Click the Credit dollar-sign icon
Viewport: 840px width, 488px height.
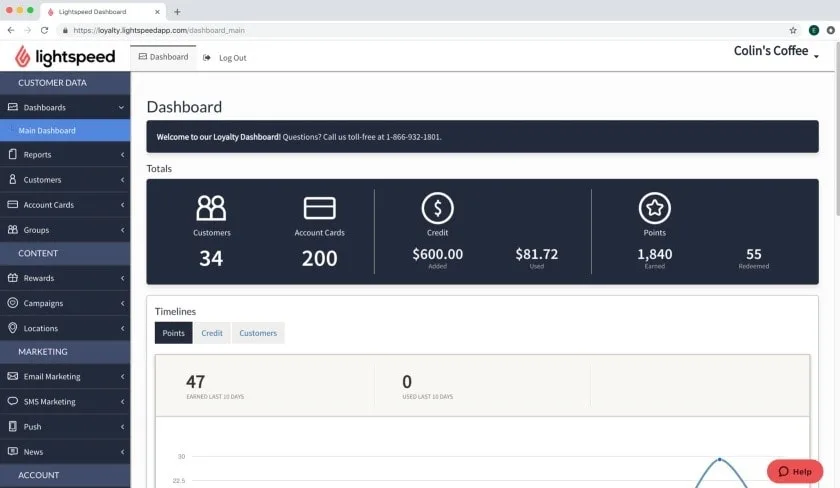(437, 208)
